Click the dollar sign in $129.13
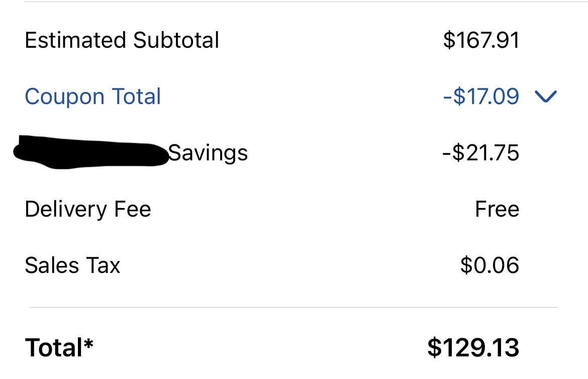This screenshot has height=379, width=588. tap(434, 347)
